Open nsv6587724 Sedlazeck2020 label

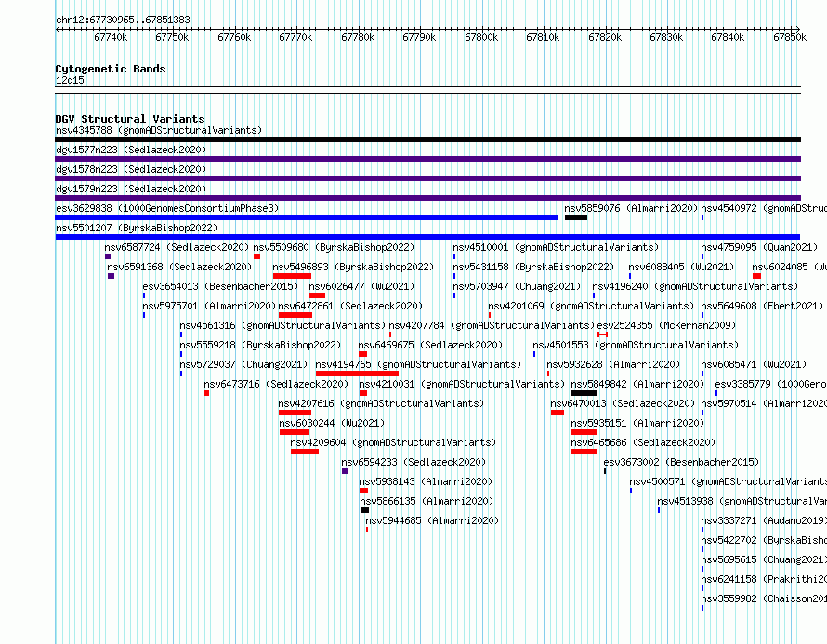(x=177, y=247)
